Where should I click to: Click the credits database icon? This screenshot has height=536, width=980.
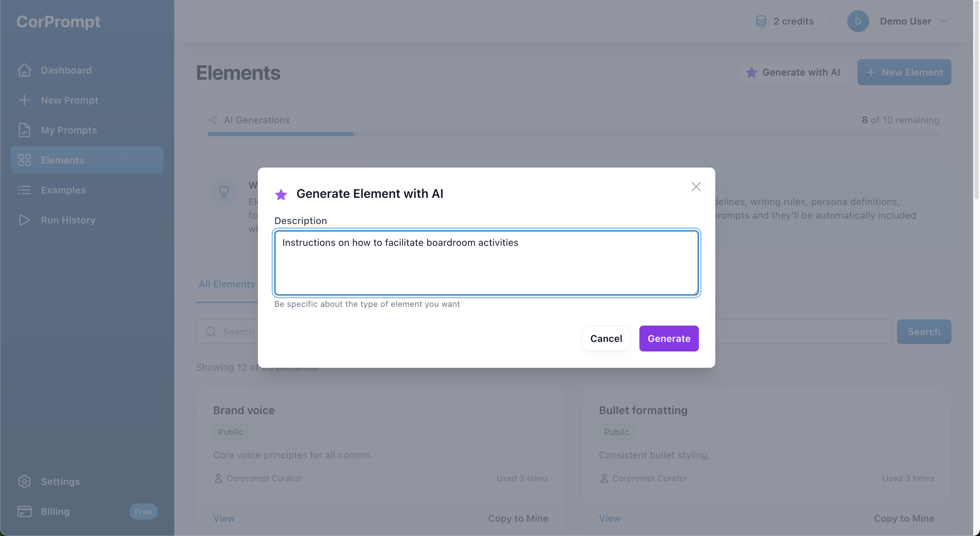[761, 21]
